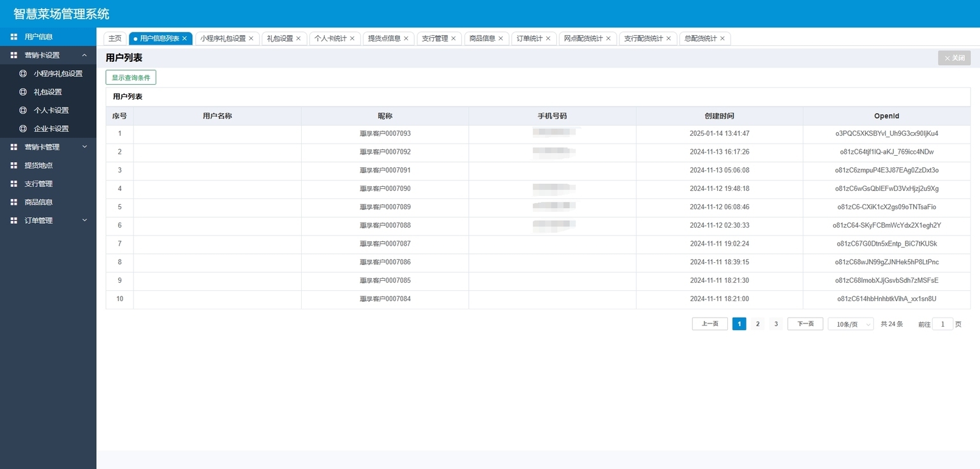980x469 pixels.
Task: Click nickname cell 惠享客户0007088
Action: click(385, 226)
